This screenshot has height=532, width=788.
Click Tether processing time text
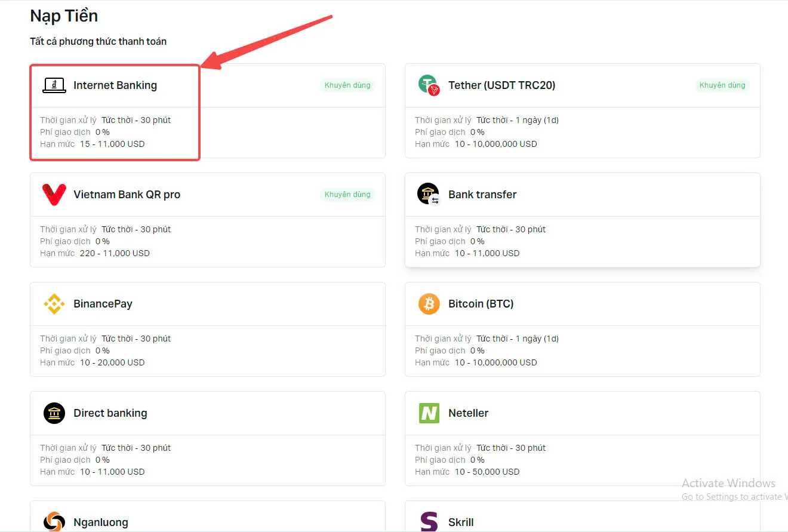click(518, 120)
